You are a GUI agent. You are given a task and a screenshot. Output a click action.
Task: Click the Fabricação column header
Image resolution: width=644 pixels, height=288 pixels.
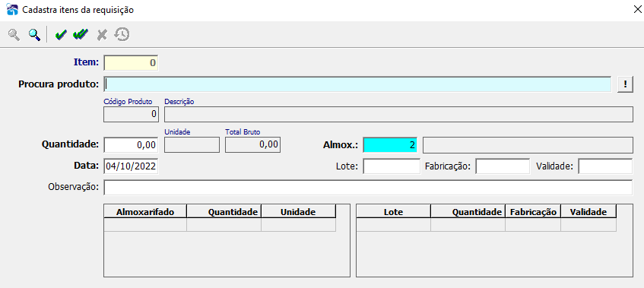[x=533, y=212]
